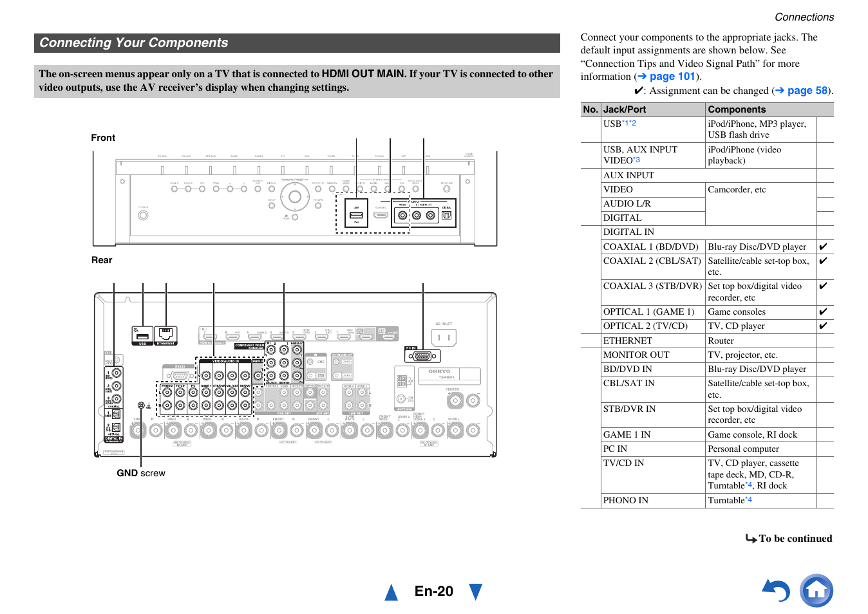Screen dimensions: 868x614
Task: Select the CBL/SAT IN table cell
Action: 653,389
